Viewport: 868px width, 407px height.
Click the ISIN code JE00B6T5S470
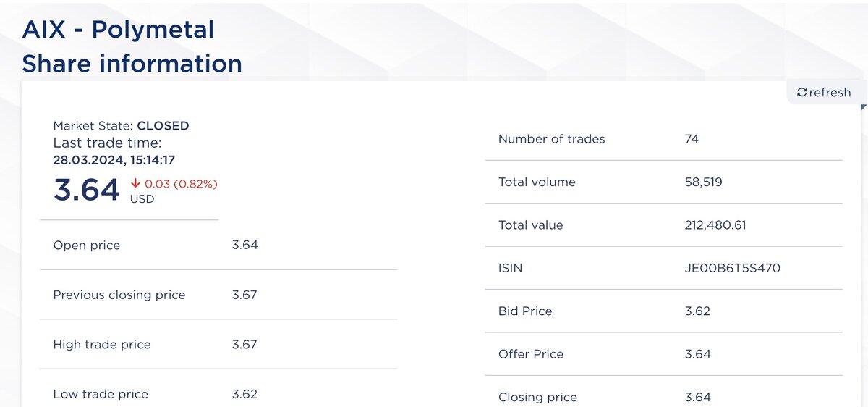pos(733,268)
